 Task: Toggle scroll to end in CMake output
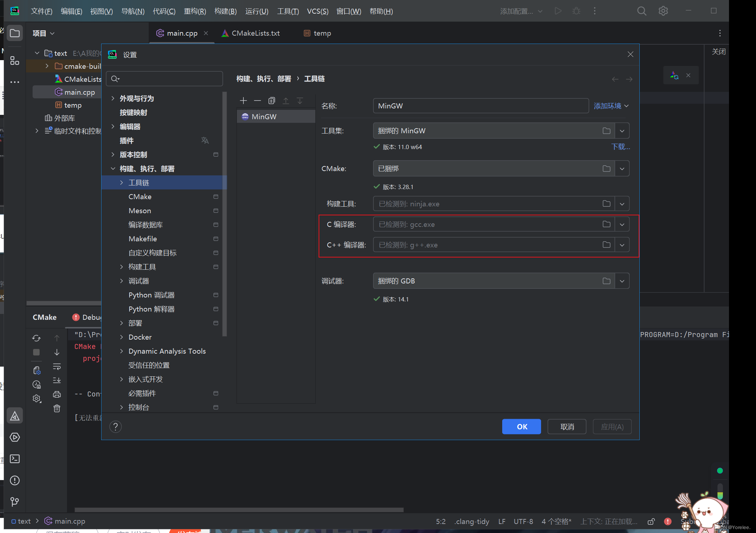tap(57, 380)
